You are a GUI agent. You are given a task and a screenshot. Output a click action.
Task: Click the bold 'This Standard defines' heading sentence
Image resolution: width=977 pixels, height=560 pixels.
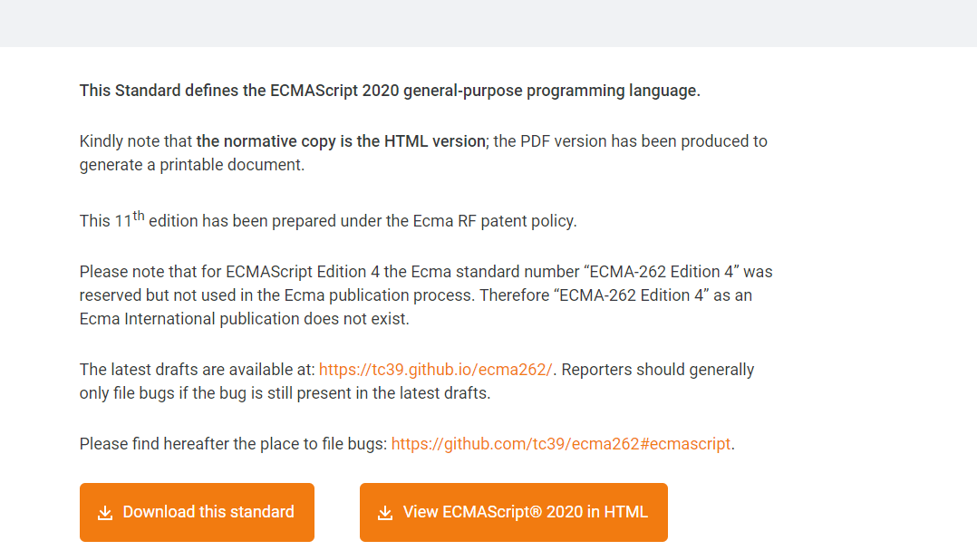tap(390, 91)
